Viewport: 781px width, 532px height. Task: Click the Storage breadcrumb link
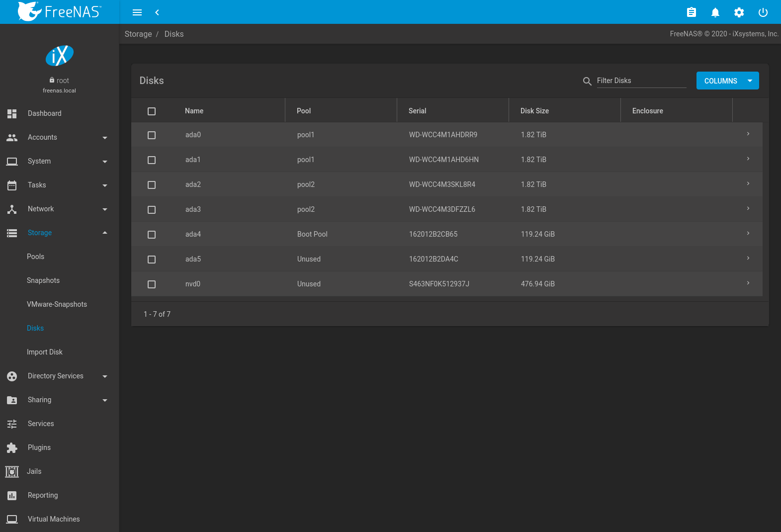click(x=138, y=34)
